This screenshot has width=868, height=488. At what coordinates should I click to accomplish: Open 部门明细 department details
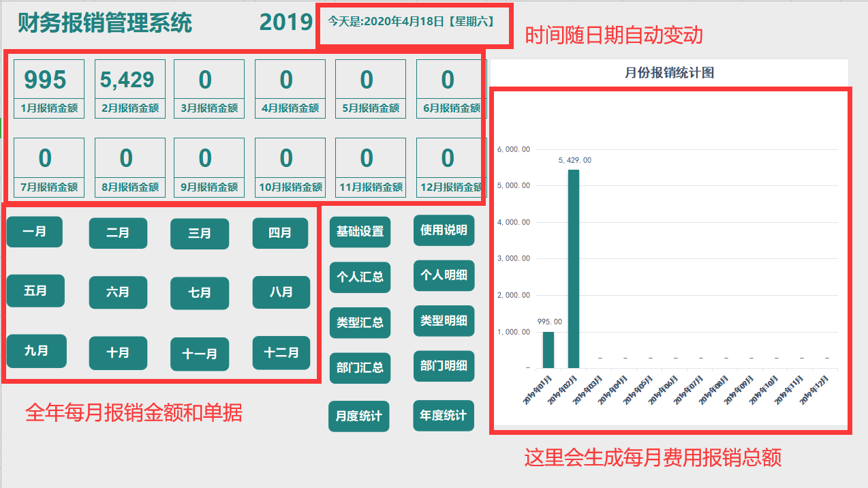(x=443, y=366)
